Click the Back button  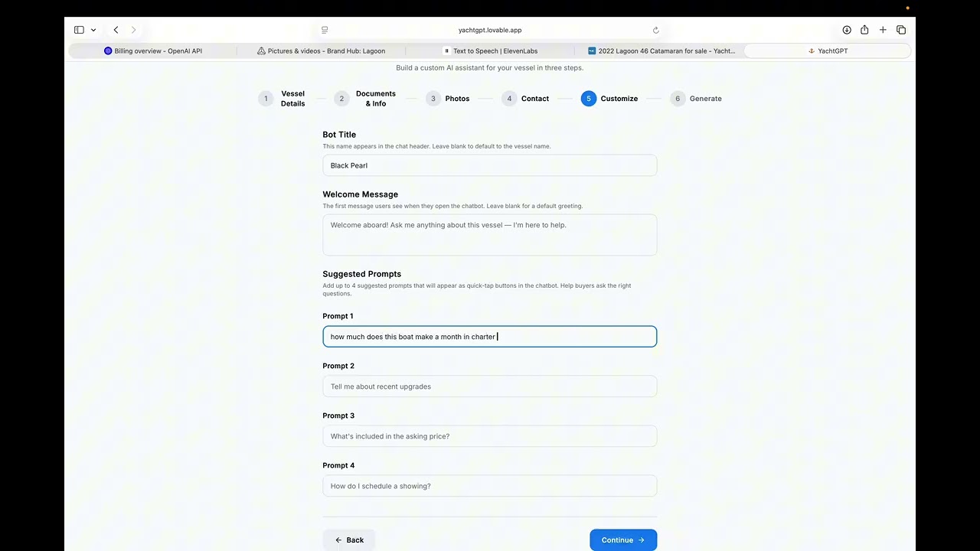(x=348, y=540)
